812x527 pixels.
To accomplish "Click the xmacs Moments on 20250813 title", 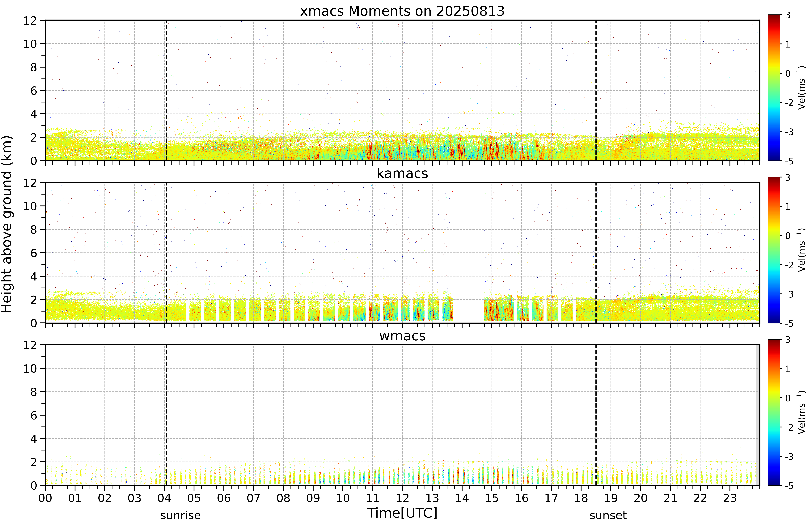I will click(x=402, y=11).
